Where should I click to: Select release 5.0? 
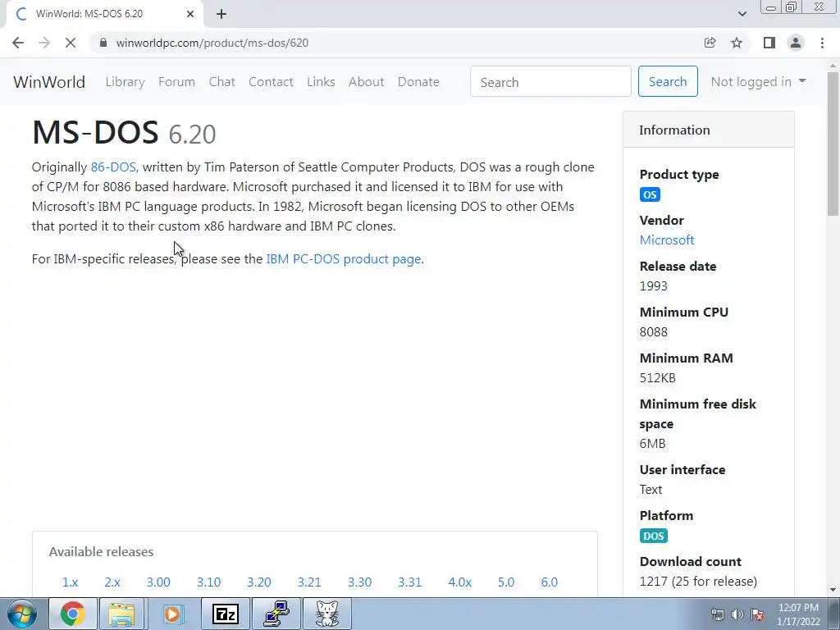coord(505,582)
